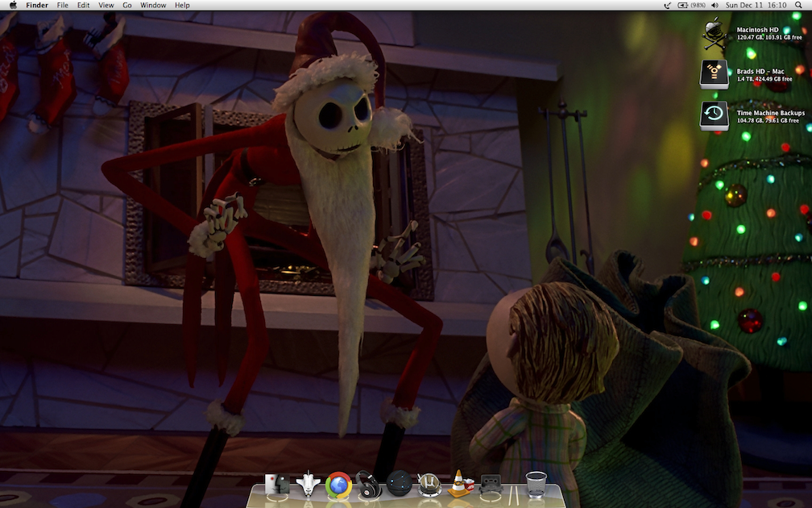Launch the space shuttle app in Dock
812x508 pixels.
(308, 485)
